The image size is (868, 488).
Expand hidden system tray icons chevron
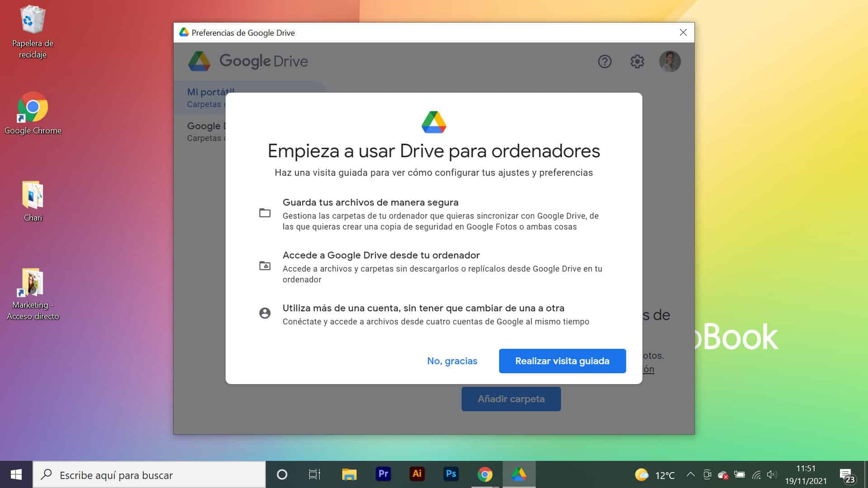tap(690, 474)
